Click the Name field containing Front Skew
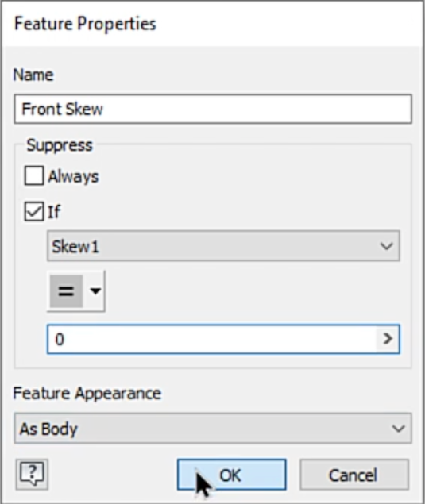425x504 pixels. pyautogui.click(x=213, y=109)
